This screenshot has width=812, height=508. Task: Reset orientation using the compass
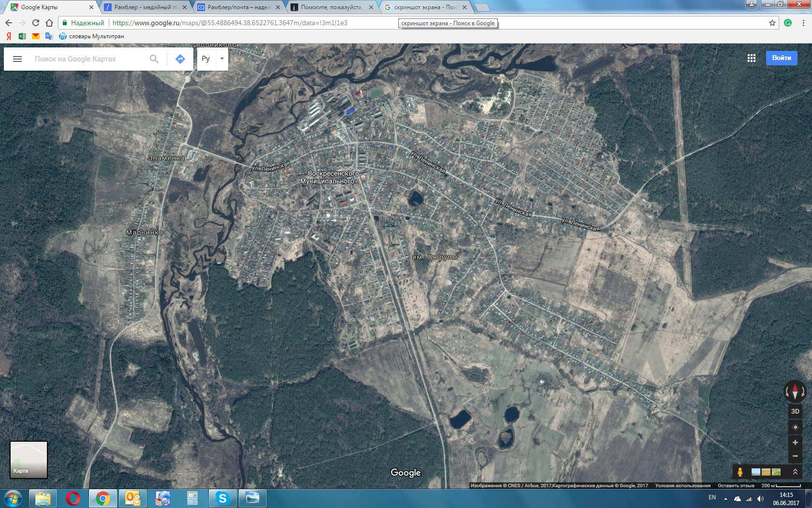click(x=795, y=391)
